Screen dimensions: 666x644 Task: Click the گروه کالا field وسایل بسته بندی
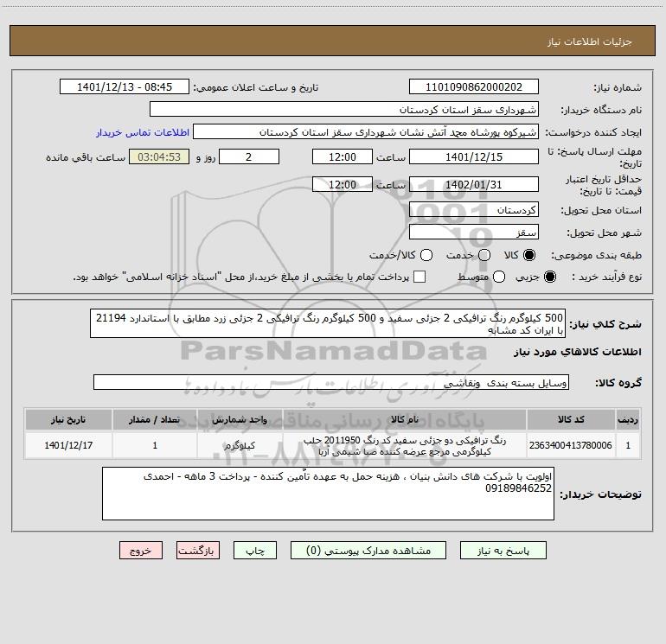tap(331, 382)
